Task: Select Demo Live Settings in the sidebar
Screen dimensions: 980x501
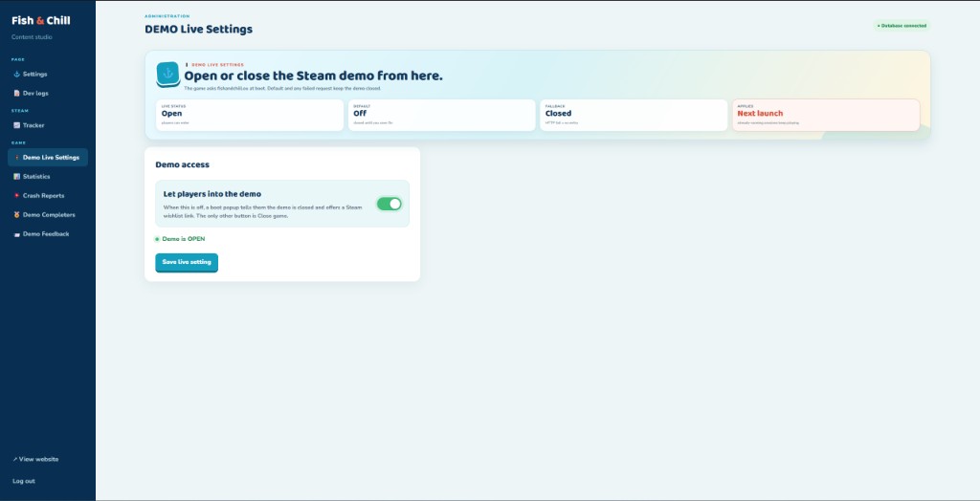Action: 48,158
